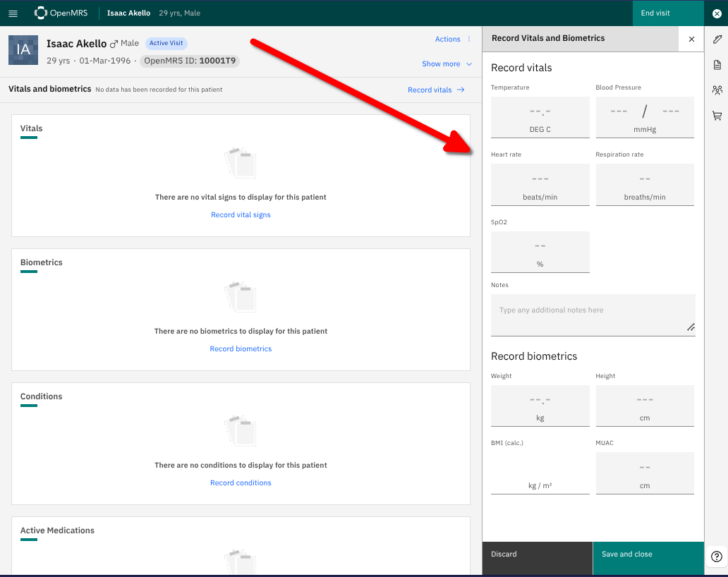Focus the Notes text area

coord(593,314)
